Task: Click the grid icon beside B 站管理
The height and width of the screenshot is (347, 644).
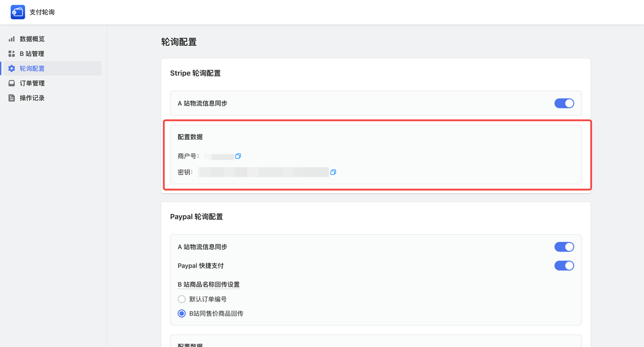Action: point(12,54)
